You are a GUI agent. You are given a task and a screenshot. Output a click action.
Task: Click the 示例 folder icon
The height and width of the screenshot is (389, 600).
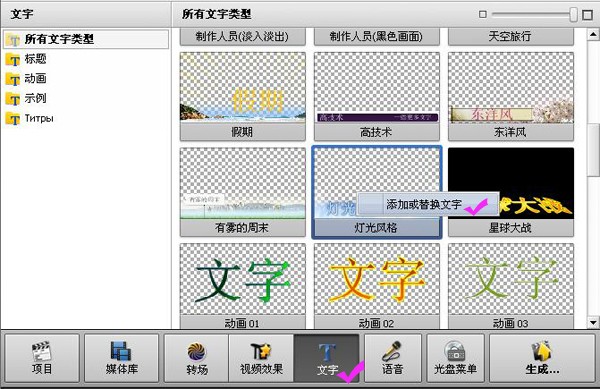pyautogui.click(x=13, y=99)
